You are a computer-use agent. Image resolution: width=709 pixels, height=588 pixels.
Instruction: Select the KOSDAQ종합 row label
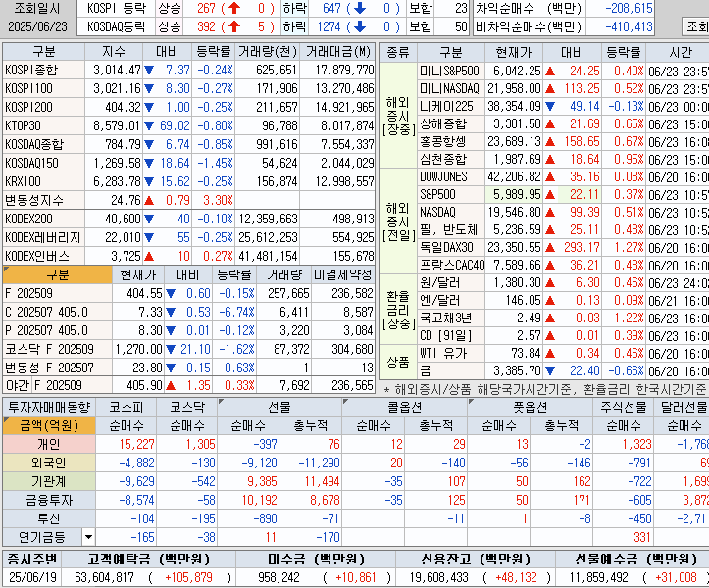pyautogui.click(x=43, y=145)
